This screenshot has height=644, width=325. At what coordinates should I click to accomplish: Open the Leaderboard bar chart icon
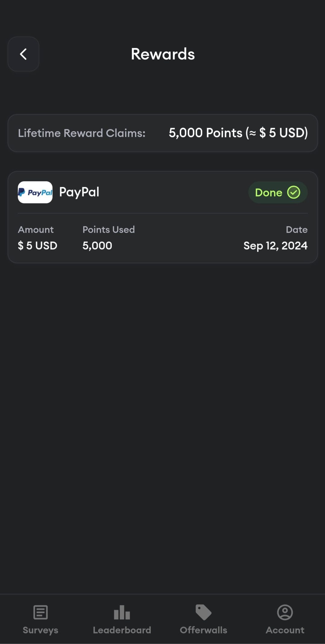coord(122,612)
